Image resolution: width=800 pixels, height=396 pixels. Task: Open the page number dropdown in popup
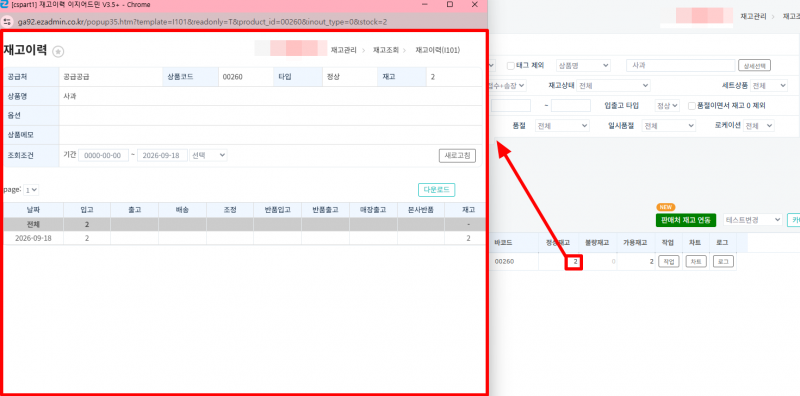click(x=31, y=190)
